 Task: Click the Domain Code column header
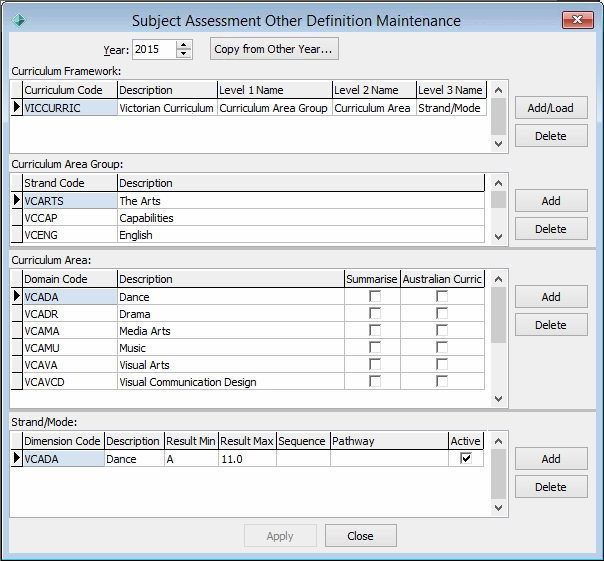[x=70, y=279]
